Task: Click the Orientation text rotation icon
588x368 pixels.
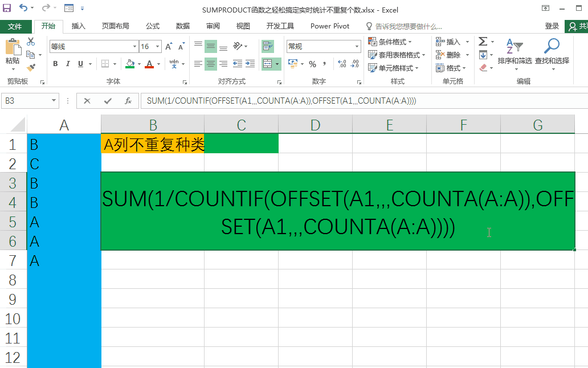Action: click(238, 46)
